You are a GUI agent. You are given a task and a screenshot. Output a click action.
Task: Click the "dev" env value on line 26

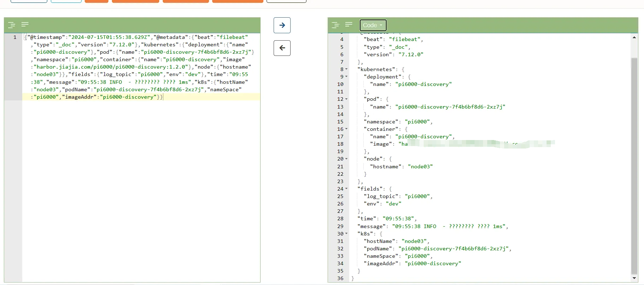394,204
